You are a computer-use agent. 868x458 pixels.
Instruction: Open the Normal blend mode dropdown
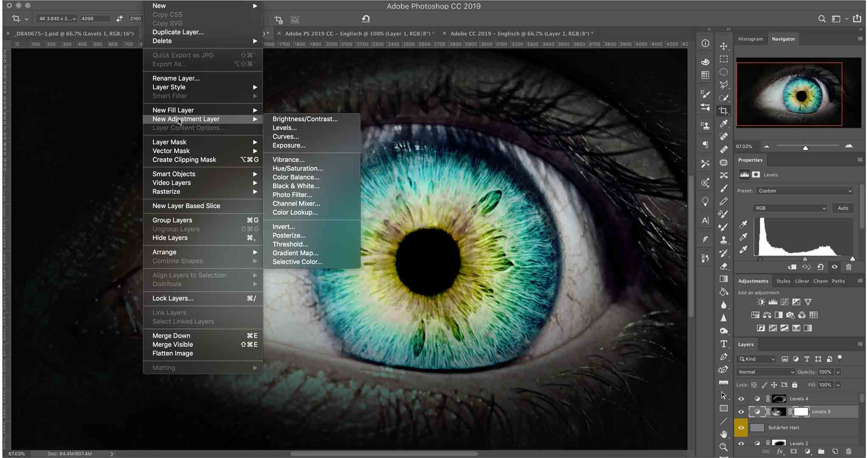coord(766,372)
